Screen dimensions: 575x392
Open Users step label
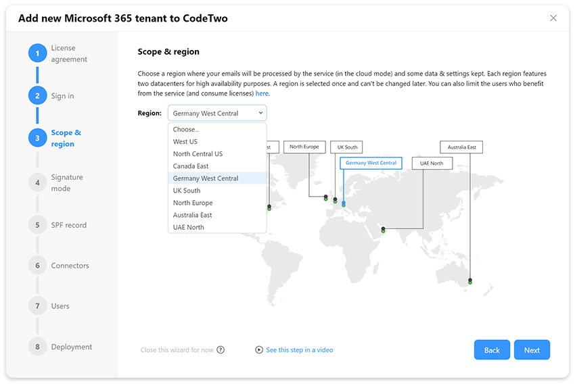coord(60,306)
